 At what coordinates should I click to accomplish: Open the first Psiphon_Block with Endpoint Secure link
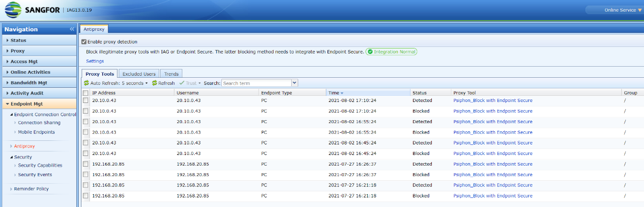492,100
